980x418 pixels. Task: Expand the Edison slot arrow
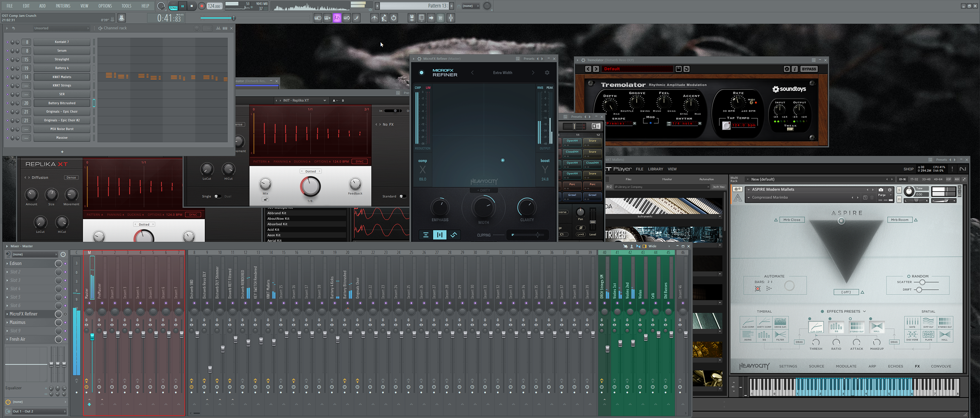pos(7,263)
